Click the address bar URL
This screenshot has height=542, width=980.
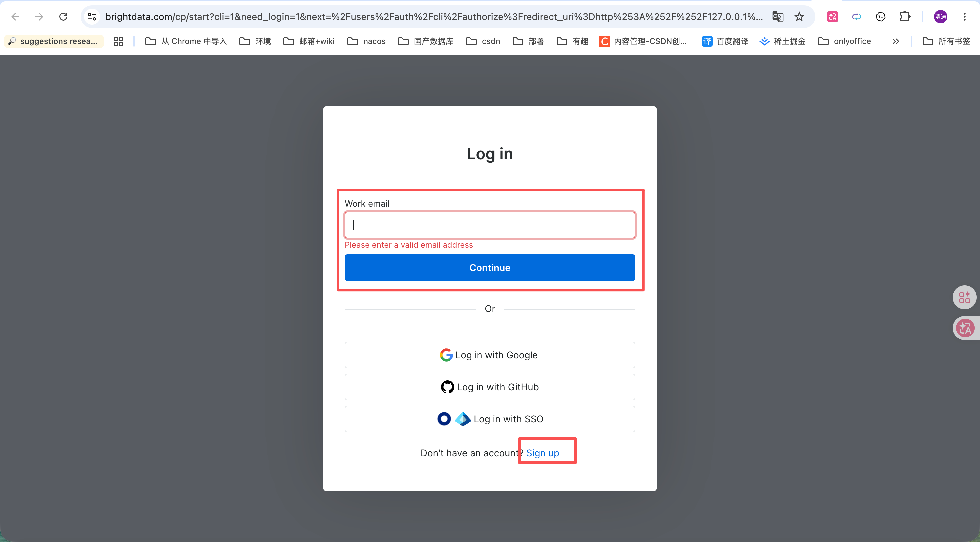[x=434, y=17]
